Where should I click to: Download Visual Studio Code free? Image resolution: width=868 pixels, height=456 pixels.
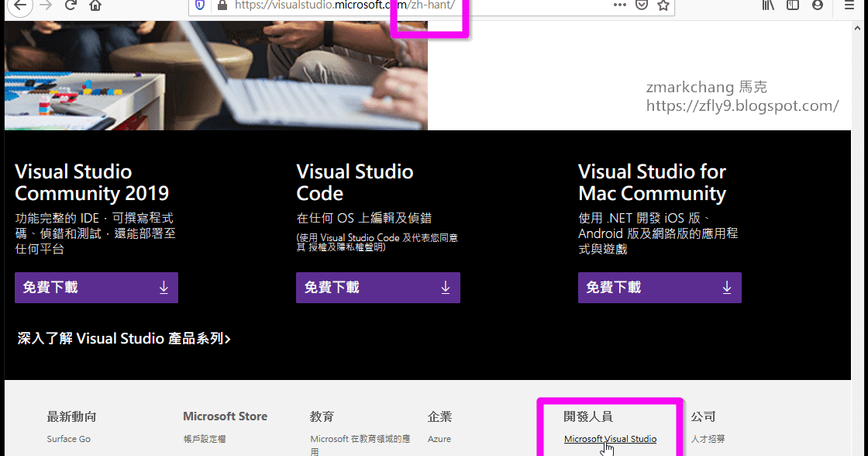pyautogui.click(x=378, y=288)
